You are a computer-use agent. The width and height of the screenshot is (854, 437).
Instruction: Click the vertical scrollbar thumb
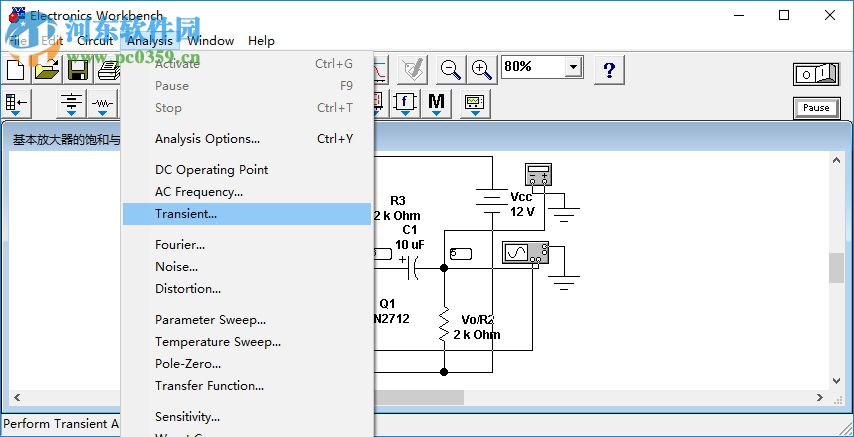click(x=837, y=268)
